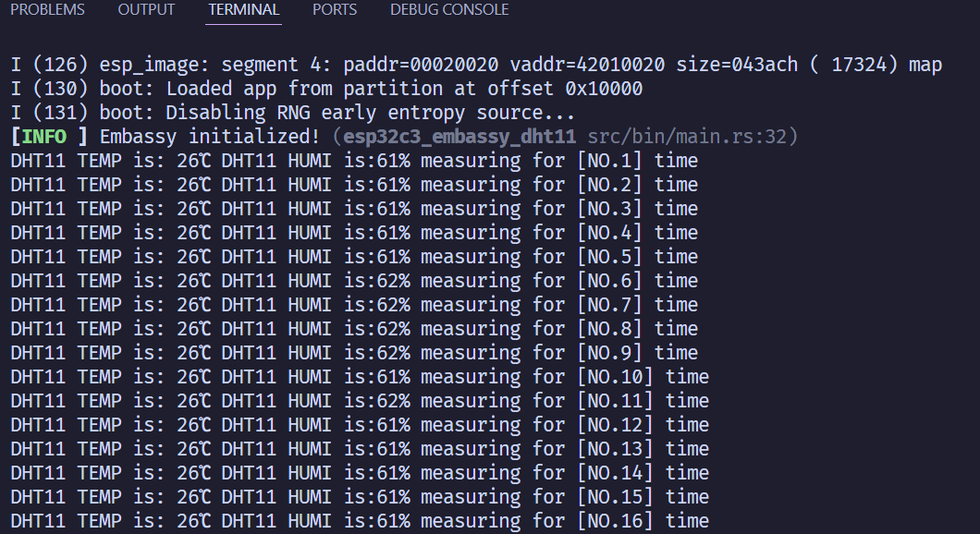Switch to the PROBLEMS tab
This screenshot has width=980, height=534.
tap(47, 10)
